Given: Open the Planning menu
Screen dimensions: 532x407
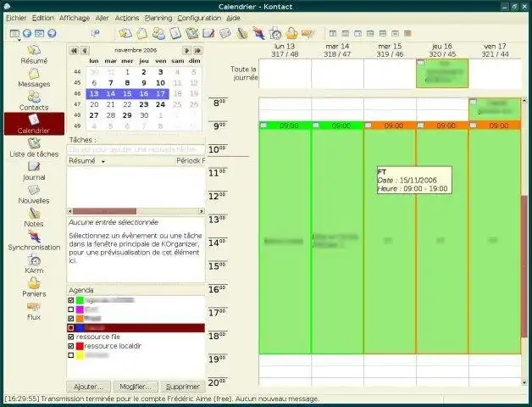Looking at the screenshot, I should [x=158, y=18].
